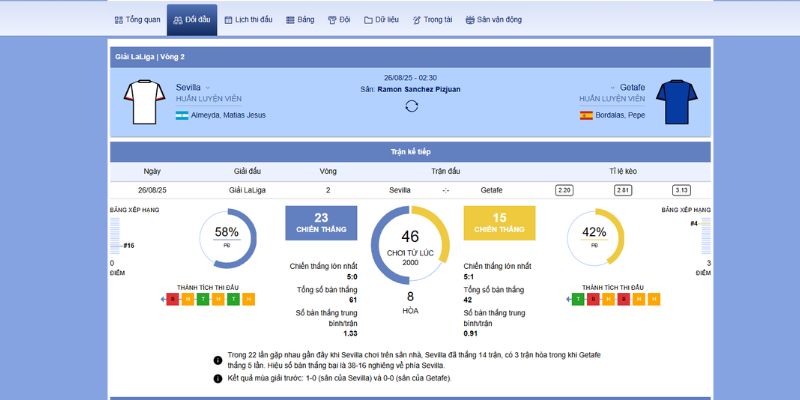800x400 pixels.
Task: Click the refresh icon under the stadium name
Action: coord(412,106)
